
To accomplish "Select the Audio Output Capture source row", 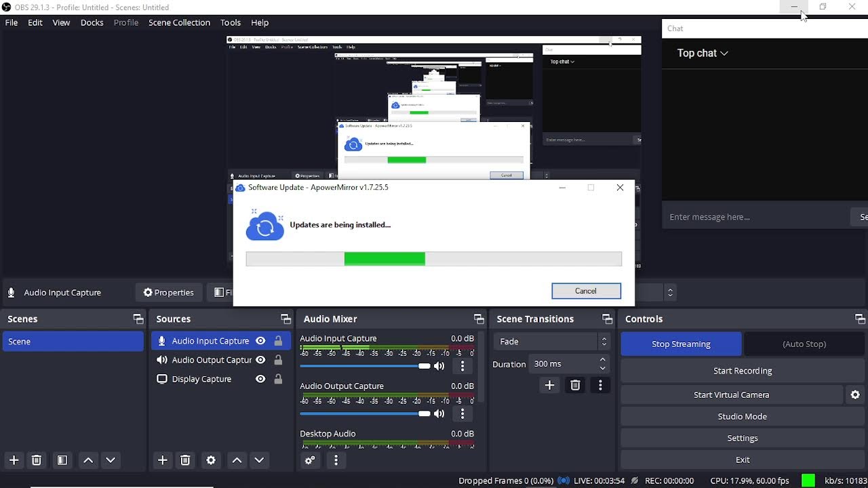I will [x=220, y=360].
